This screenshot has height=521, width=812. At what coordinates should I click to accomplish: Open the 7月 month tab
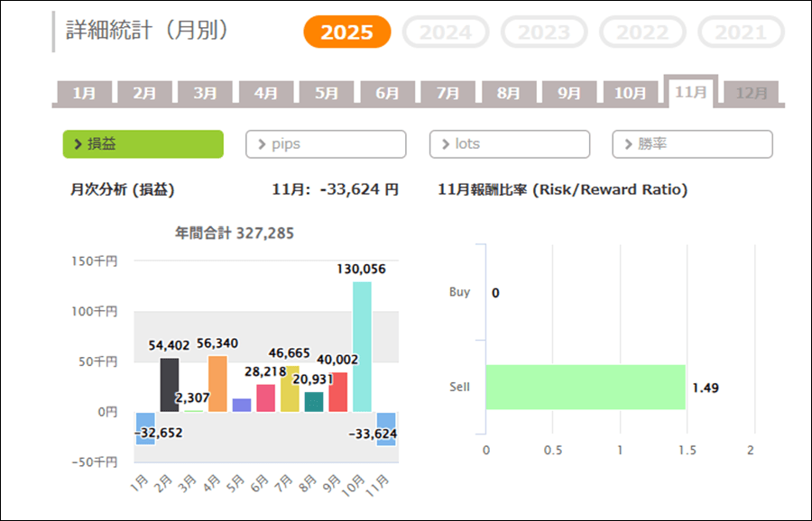448,93
